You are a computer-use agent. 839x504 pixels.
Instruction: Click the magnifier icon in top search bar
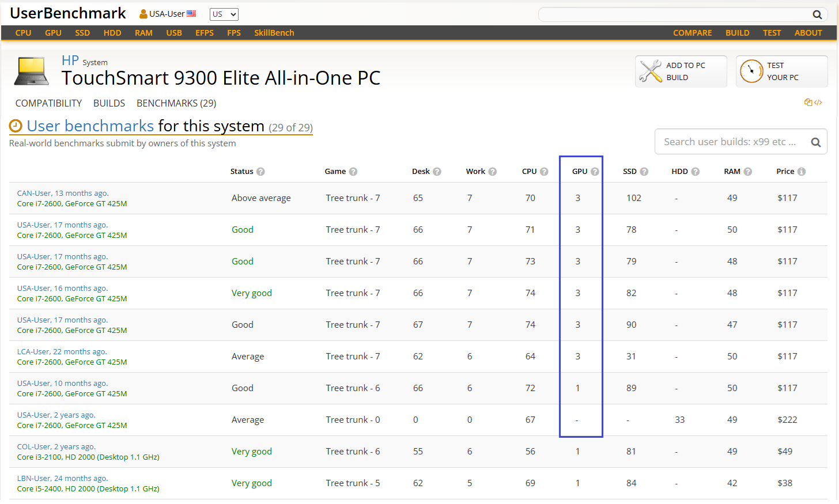[817, 14]
